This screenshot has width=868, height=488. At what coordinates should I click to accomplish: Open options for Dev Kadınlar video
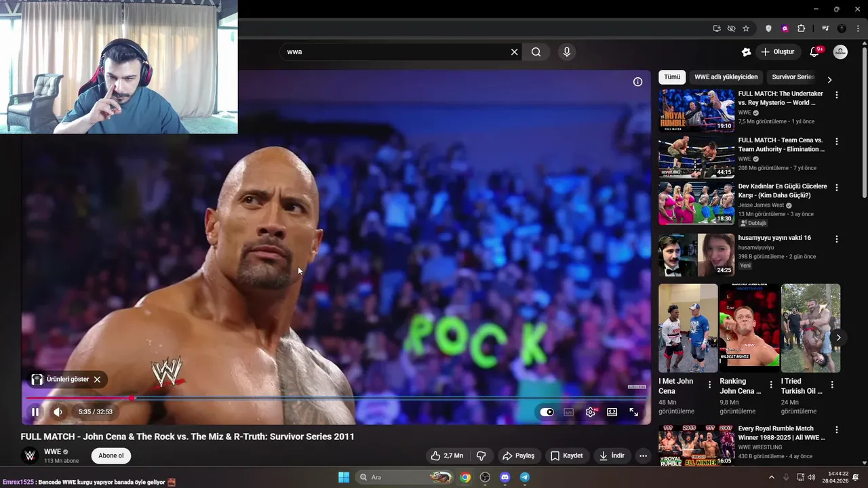pyautogui.click(x=836, y=188)
